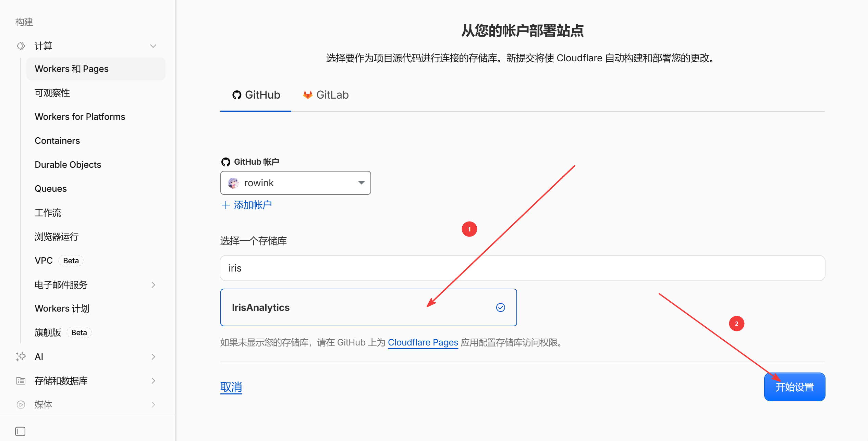Open 旗舰版 Beta menu item

click(x=96, y=332)
